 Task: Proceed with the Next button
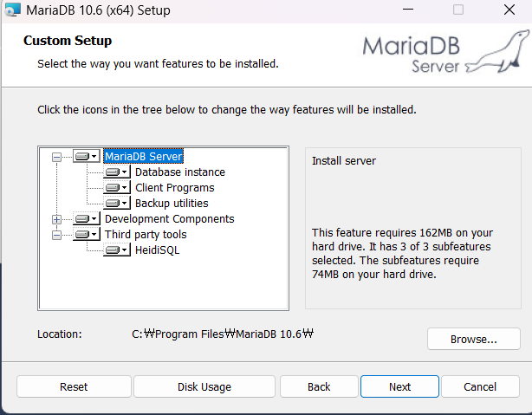pyautogui.click(x=399, y=386)
